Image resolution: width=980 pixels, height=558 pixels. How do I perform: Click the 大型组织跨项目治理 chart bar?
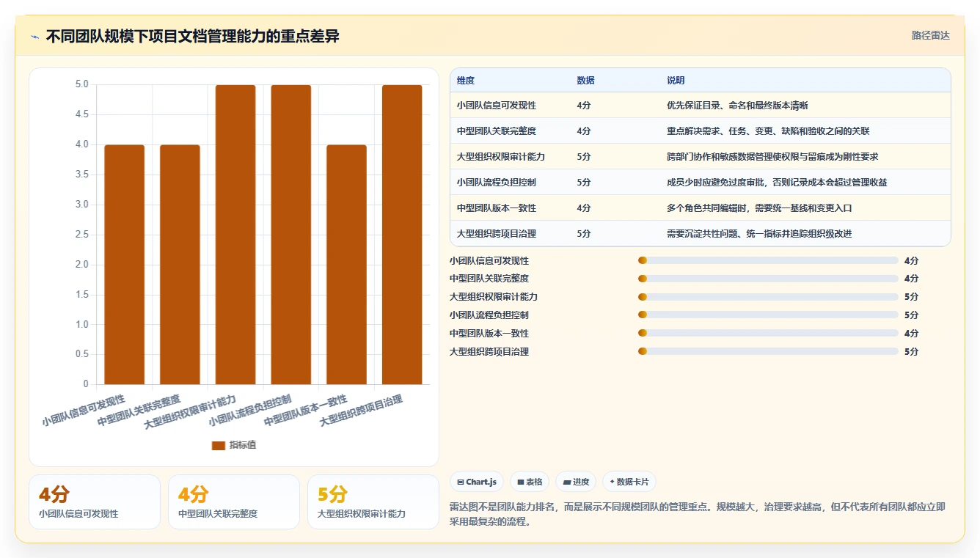pos(402,235)
